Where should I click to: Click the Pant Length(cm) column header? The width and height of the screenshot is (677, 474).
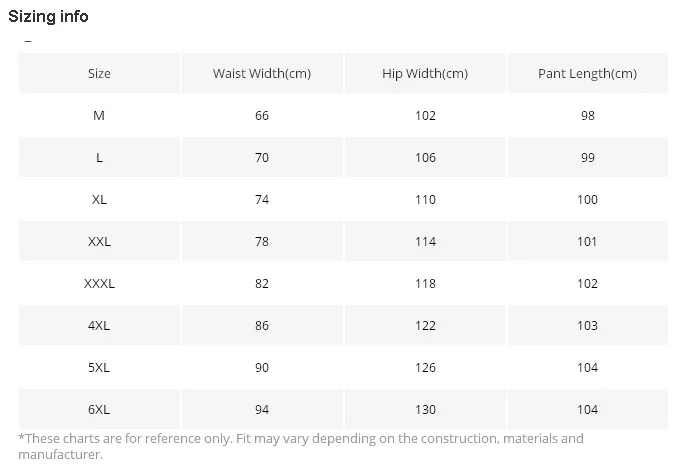(588, 73)
